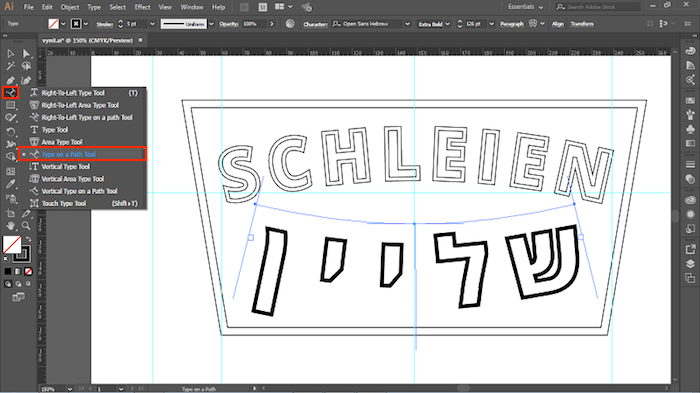This screenshot has width=700, height=393.
Task: Set color mode to solid Color
Action: point(8,271)
